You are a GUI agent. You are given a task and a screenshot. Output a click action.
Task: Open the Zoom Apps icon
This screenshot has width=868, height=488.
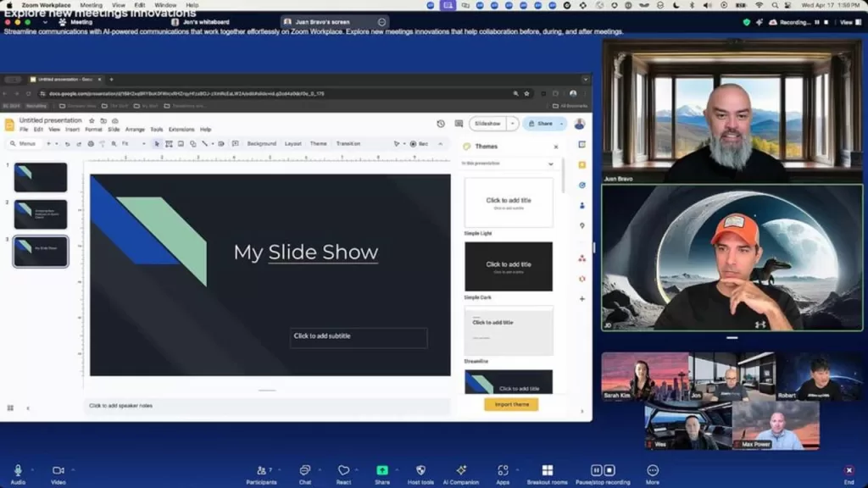pos(503,470)
